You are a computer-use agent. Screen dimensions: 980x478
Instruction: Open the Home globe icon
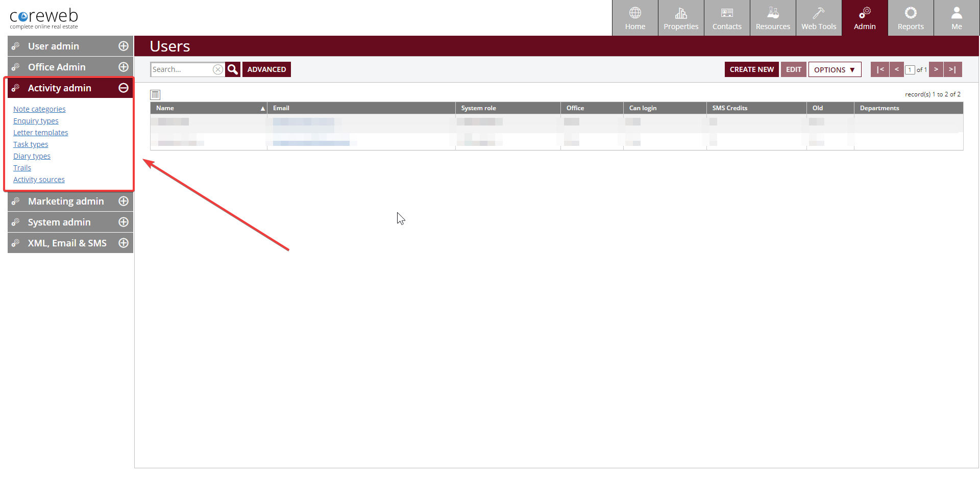point(635,13)
